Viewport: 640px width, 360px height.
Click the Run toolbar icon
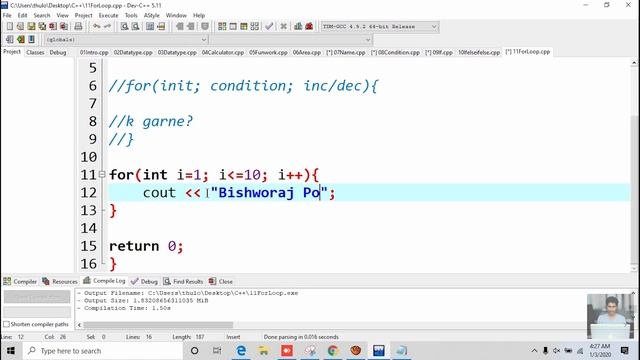tap(233, 27)
